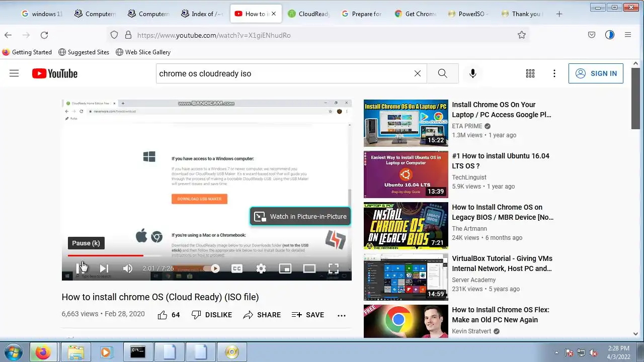
Task: Click the DISLIKE button
Action: click(x=212, y=315)
